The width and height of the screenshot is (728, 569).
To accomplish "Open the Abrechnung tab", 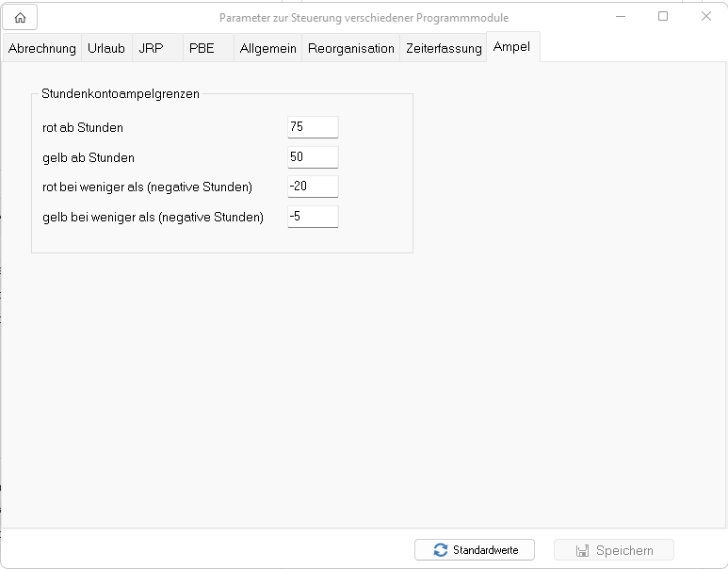I will point(41,48).
